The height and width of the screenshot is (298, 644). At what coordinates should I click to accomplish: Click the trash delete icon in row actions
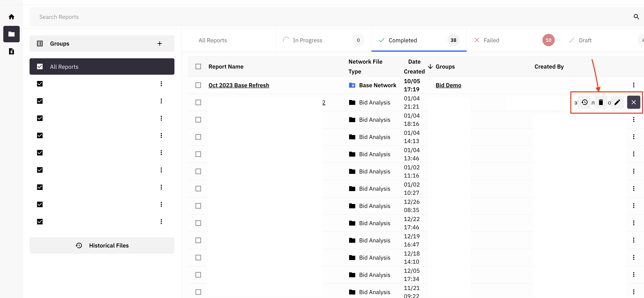[x=601, y=102]
